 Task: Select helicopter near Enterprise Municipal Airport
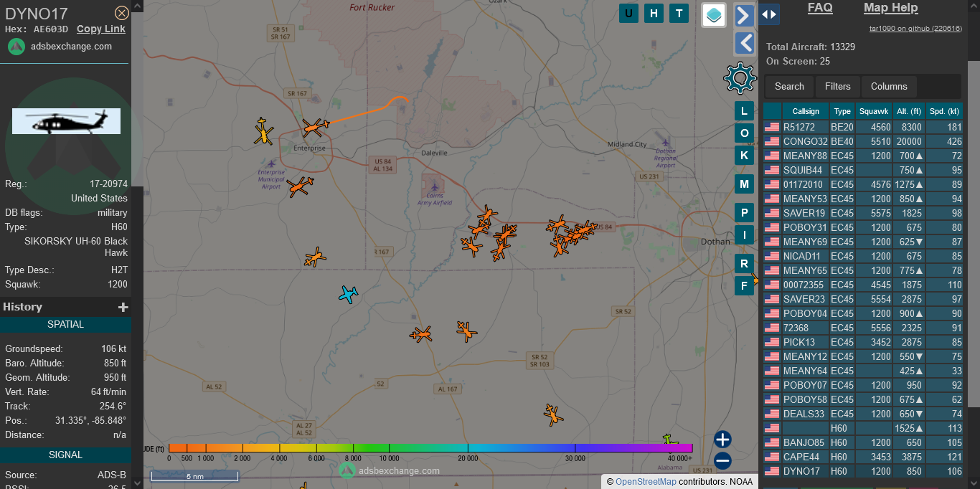coord(300,186)
